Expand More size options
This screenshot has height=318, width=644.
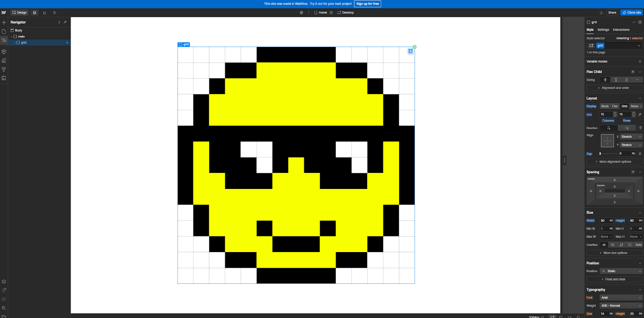[615, 253]
